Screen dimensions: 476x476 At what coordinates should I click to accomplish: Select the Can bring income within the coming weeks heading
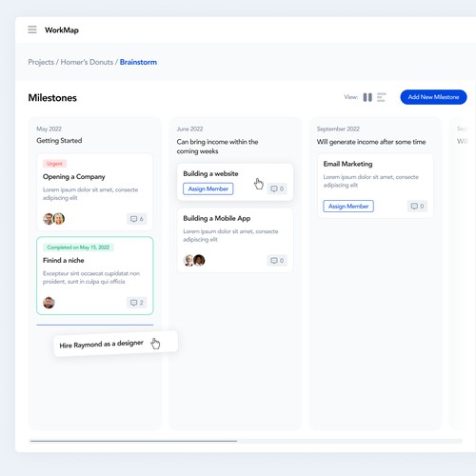click(217, 147)
